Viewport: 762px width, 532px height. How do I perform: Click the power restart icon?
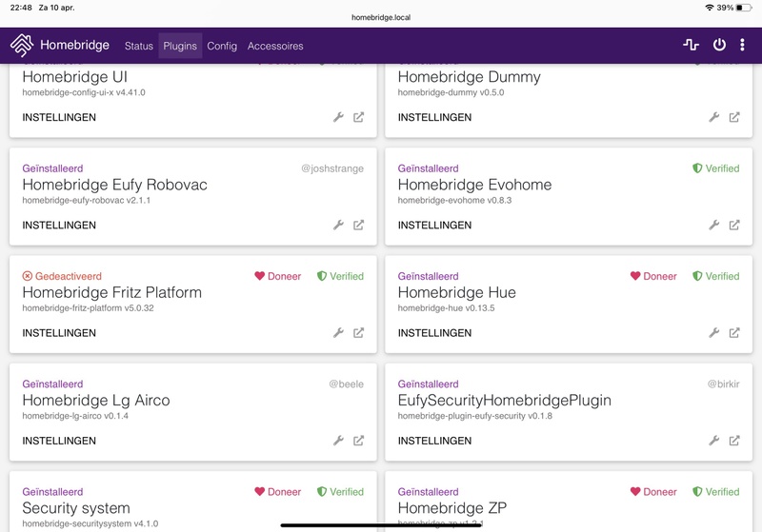coord(719,45)
